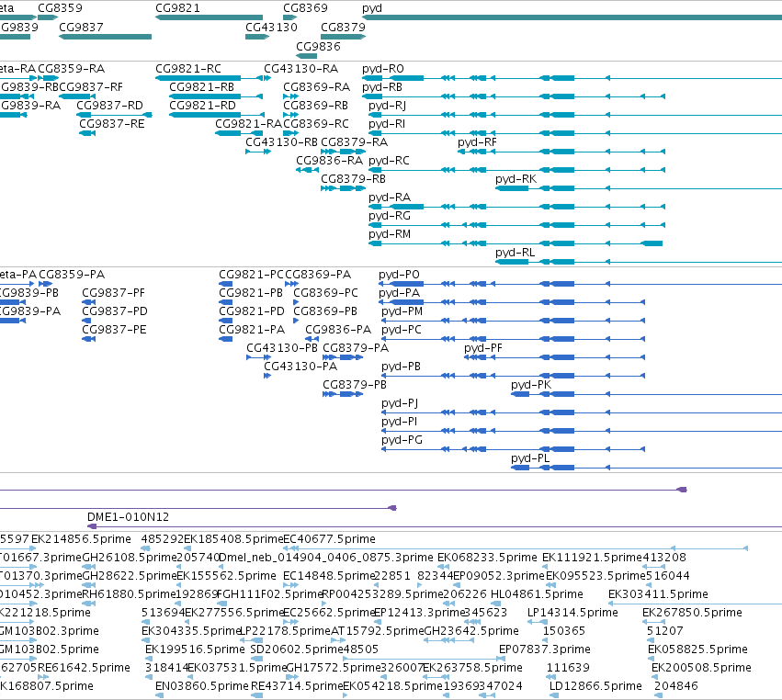Viewport: 782px width, 700px height.
Task: Select transcript label CG8369-RA
Action: [316, 86]
